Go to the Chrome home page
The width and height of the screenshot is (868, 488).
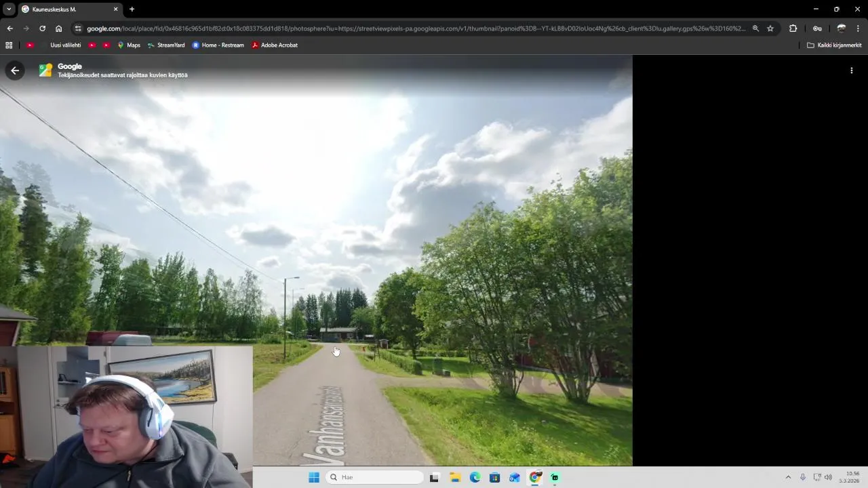click(59, 28)
